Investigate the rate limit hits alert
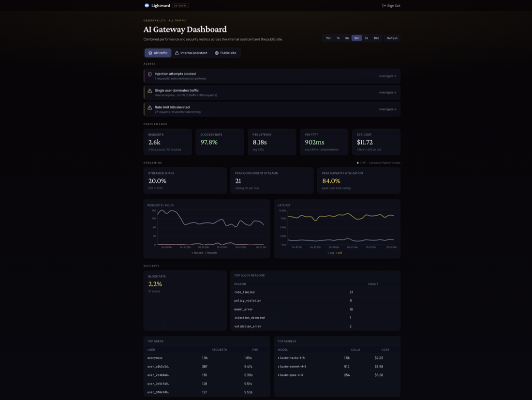This screenshot has width=532, height=400. click(387, 109)
